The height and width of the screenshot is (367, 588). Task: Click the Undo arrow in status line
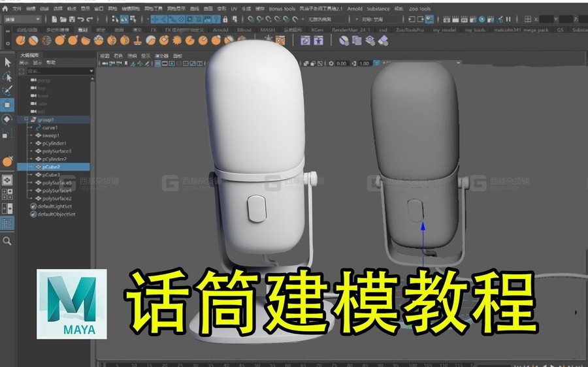point(80,20)
